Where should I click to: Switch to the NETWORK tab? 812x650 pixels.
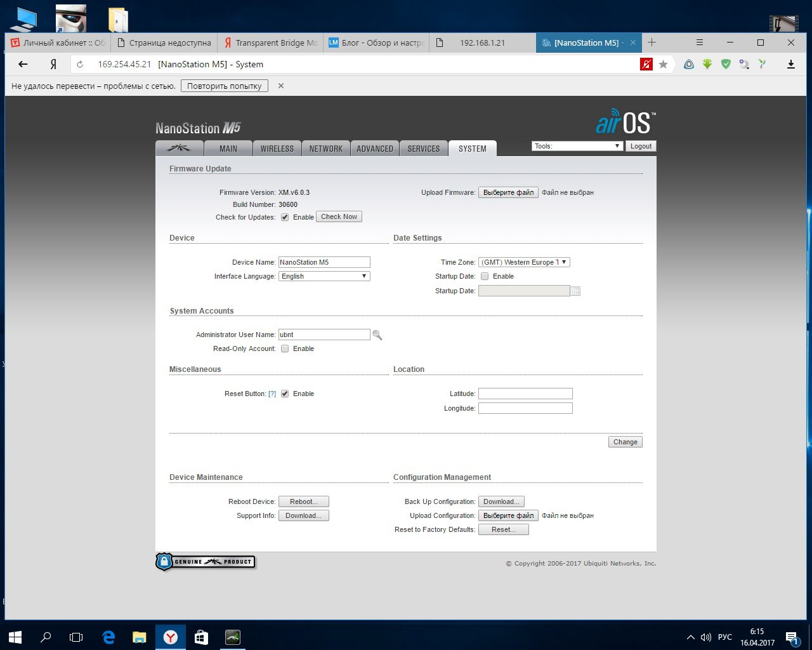pos(326,149)
